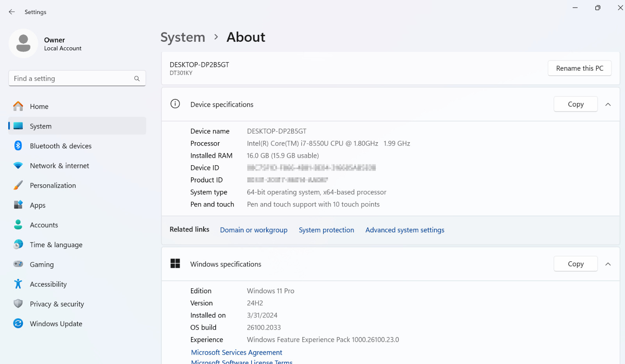Click Rename this PC button

pos(580,68)
